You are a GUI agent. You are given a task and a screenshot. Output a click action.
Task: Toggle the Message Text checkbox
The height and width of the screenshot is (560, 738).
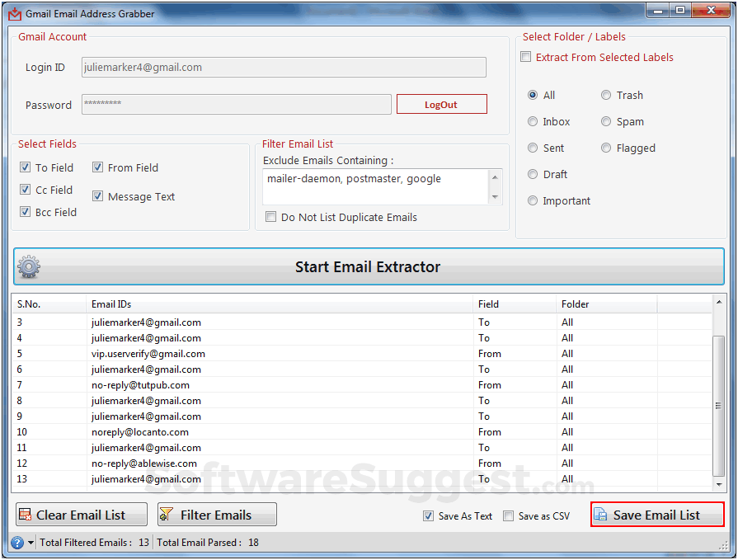97,195
